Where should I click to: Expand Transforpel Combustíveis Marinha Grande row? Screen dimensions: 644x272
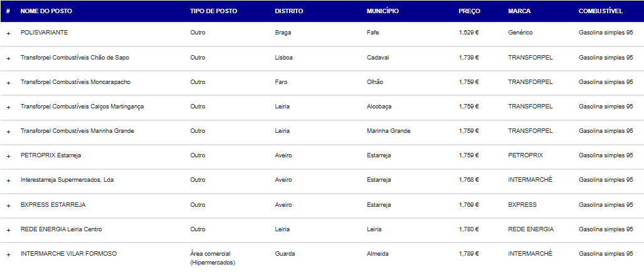pyautogui.click(x=9, y=132)
